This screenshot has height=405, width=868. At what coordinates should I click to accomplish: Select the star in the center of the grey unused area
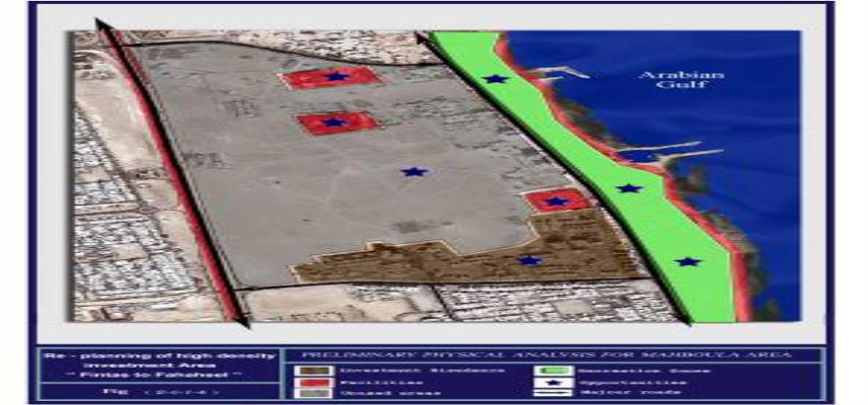415,172
